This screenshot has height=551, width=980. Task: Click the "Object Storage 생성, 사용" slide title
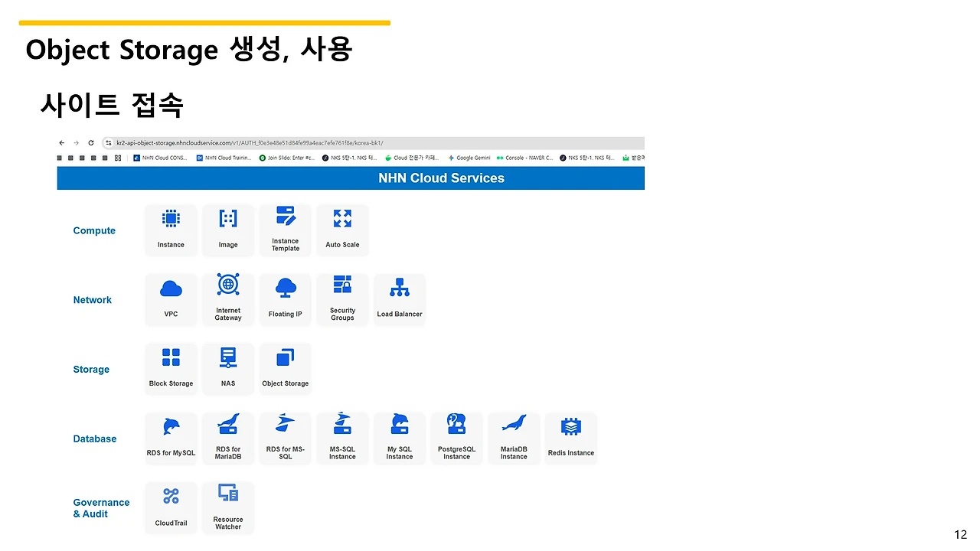(x=188, y=50)
